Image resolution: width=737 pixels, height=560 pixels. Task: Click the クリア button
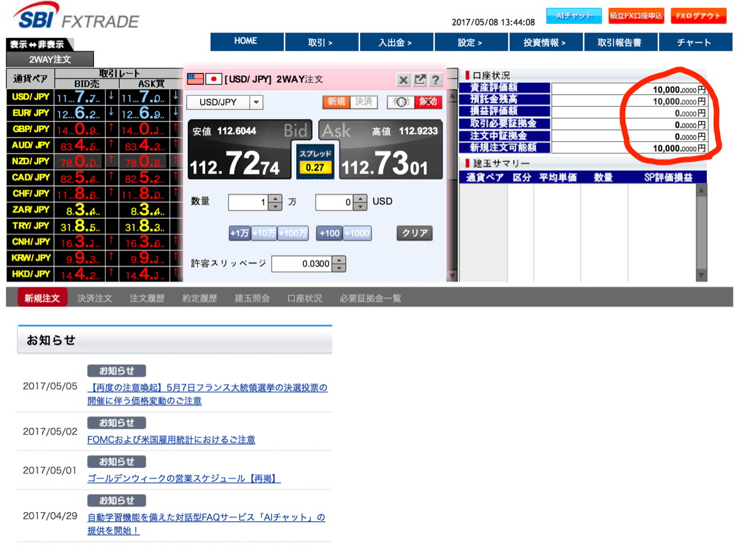pyautogui.click(x=415, y=233)
